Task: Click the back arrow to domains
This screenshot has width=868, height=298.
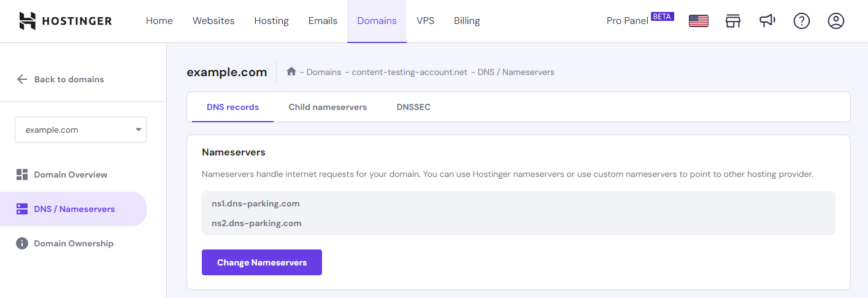Action: pos(23,79)
